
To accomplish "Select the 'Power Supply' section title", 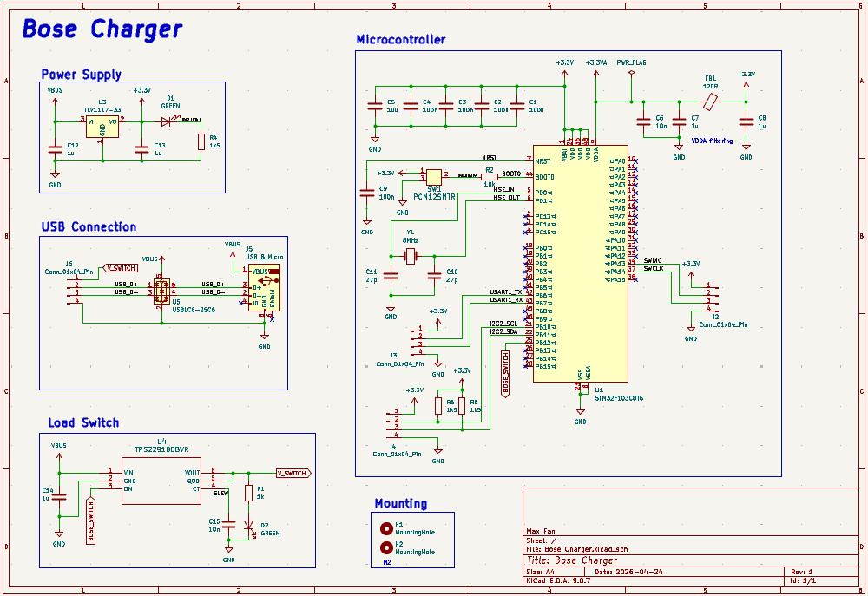I will pos(82,74).
